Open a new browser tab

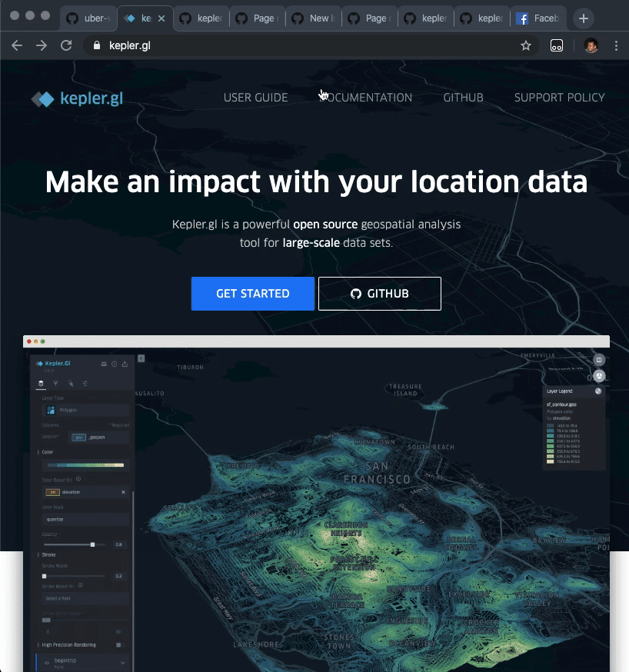click(583, 18)
